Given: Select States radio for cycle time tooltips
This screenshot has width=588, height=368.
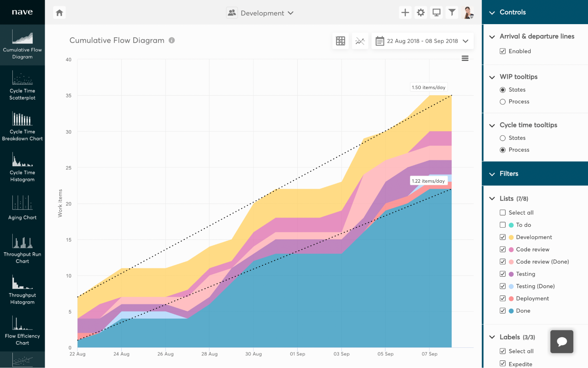Looking at the screenshot, I should pos(502,138).
